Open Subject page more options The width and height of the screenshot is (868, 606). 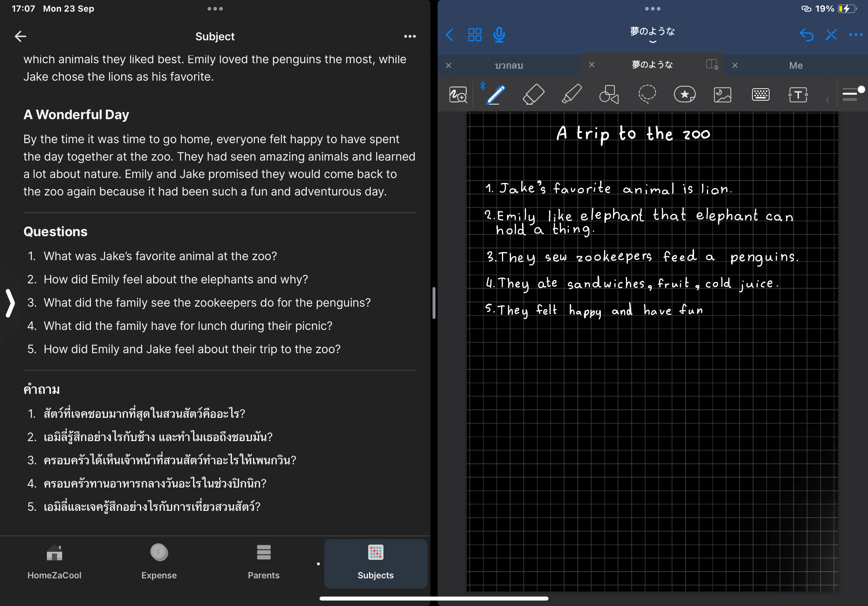point(410,37)
